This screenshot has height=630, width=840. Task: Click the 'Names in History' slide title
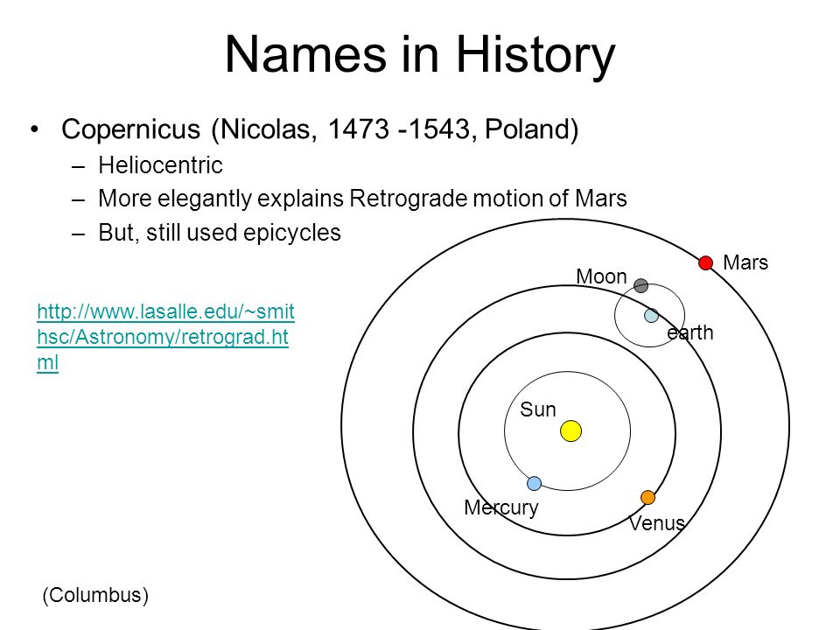tap(419, 55)
